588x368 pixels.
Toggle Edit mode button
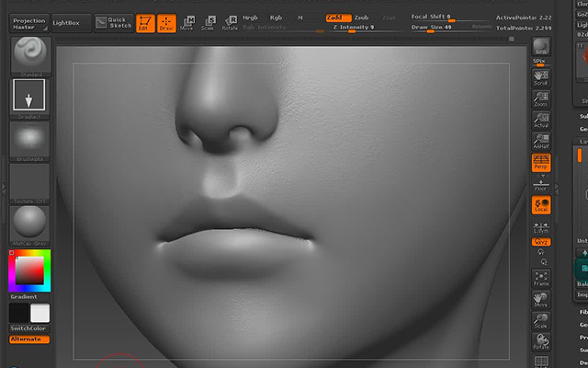[x=145, y=23]
